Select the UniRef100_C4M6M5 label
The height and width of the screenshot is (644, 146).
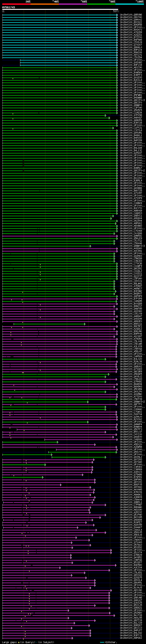pos(131,301)
